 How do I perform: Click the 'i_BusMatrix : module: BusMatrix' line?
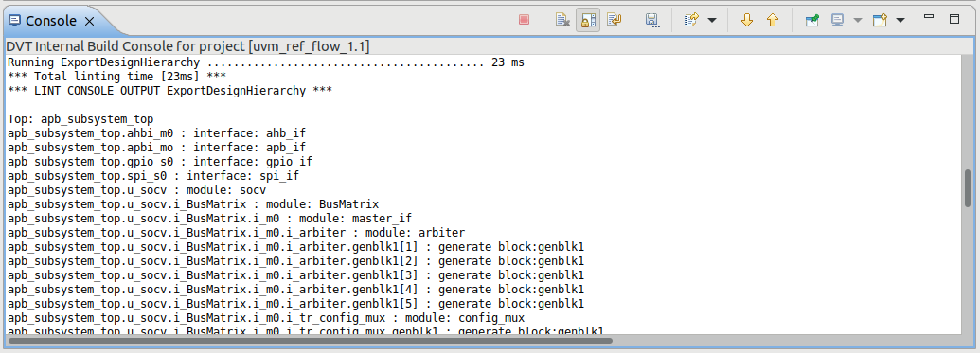[x=193, y=204]
